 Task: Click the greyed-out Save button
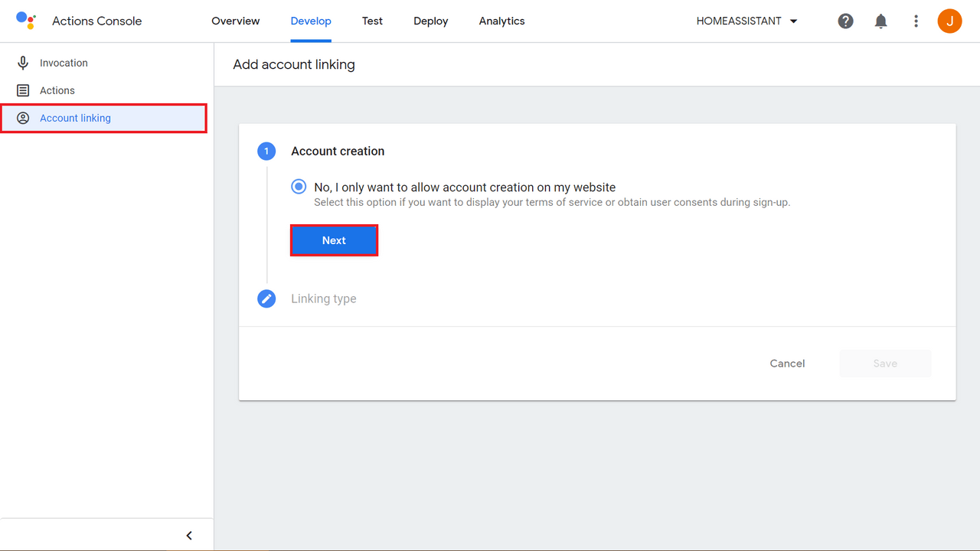click(885, 364)
